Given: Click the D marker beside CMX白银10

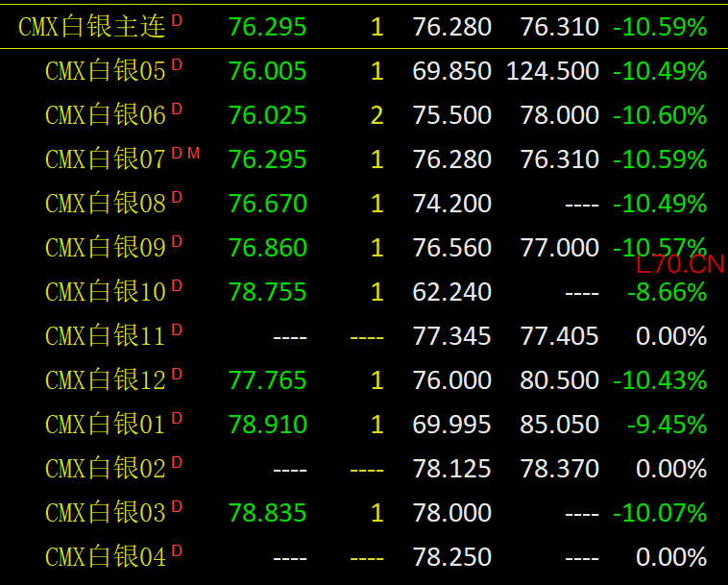Looking at the screenshot, I should [177, 285].
